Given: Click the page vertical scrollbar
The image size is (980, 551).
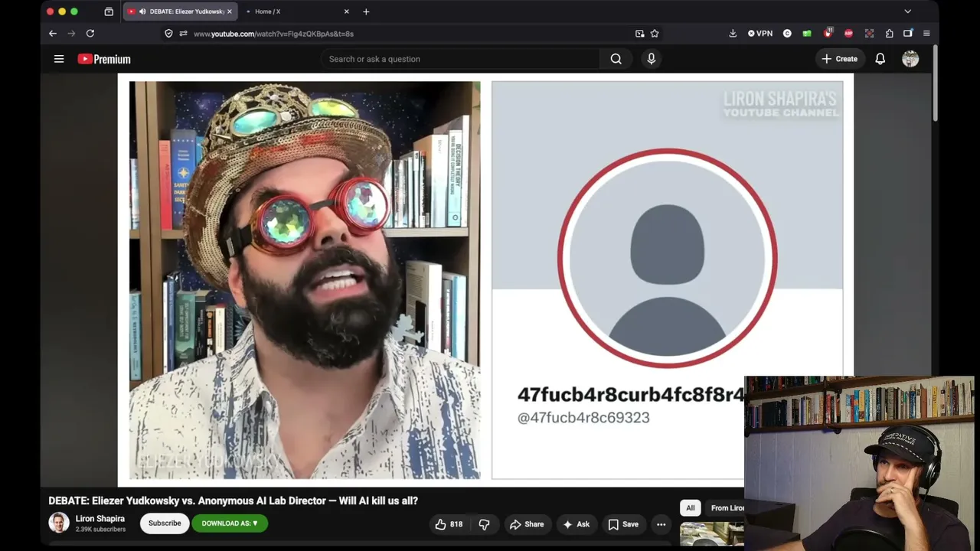Looking at the screenshot, I should pos(936,83).
